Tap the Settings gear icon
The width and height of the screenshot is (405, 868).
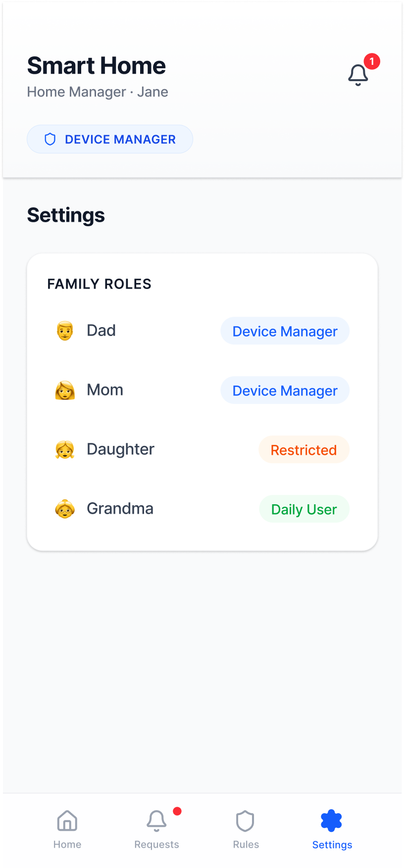(331, 821)
